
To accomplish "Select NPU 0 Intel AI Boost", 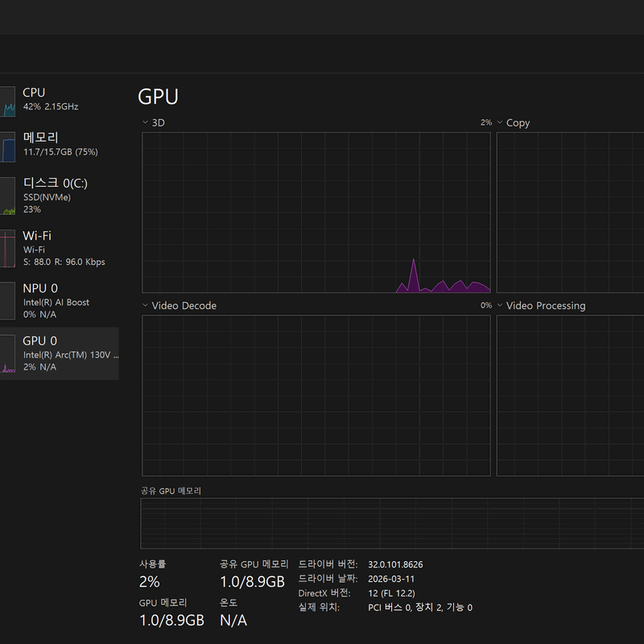I will 59,300.
